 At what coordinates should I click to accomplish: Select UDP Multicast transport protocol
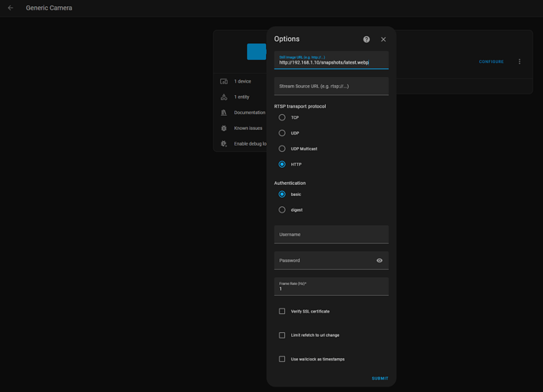point(283,149)
